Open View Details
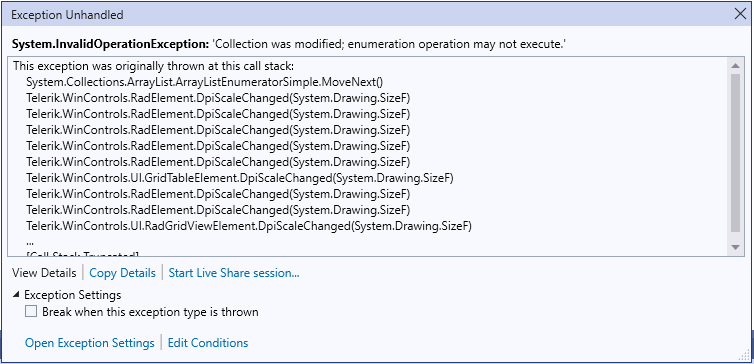 [x=44, y=273]
